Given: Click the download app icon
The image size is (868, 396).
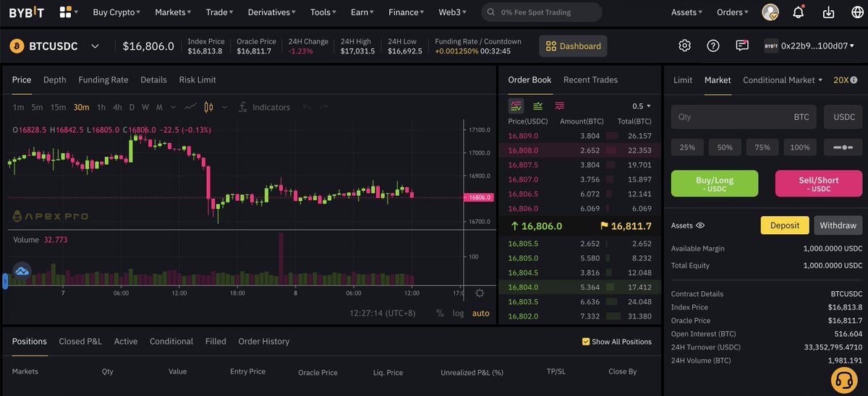Looking at the screenshot, I should click(x=828, y=12).
